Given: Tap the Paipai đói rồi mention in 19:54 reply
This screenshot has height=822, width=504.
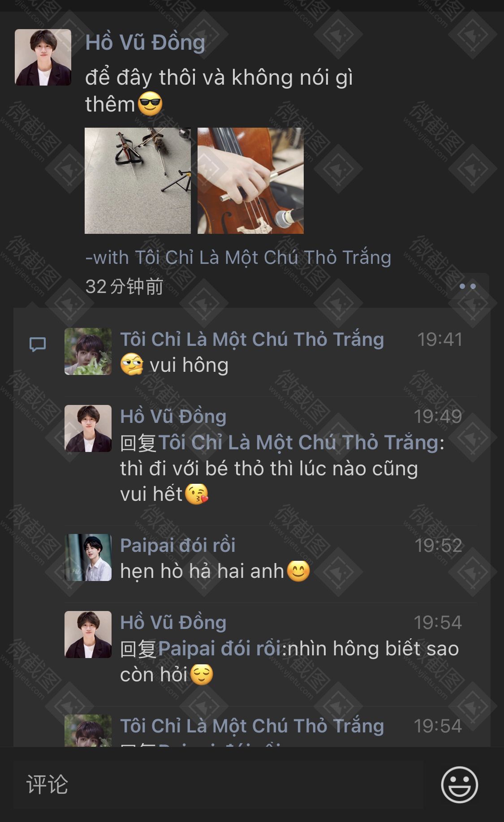Looking at the screenshot, I should (x=220, y=649).
